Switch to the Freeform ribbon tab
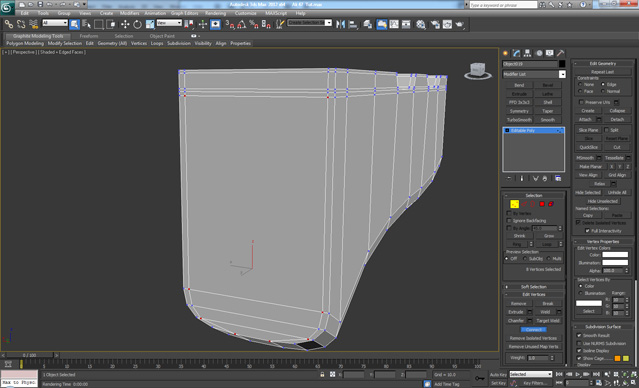Screen dimensions: 639x388 (x=89, y=36)
